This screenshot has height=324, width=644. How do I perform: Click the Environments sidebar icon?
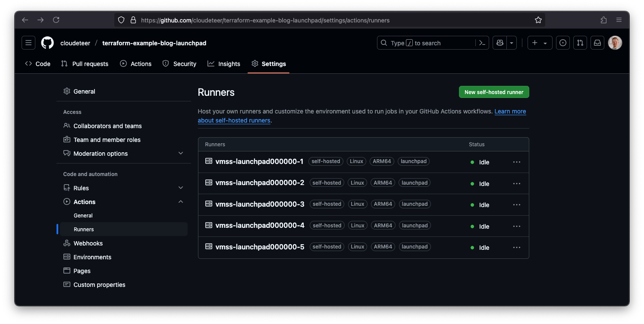[x=67, y=257]
